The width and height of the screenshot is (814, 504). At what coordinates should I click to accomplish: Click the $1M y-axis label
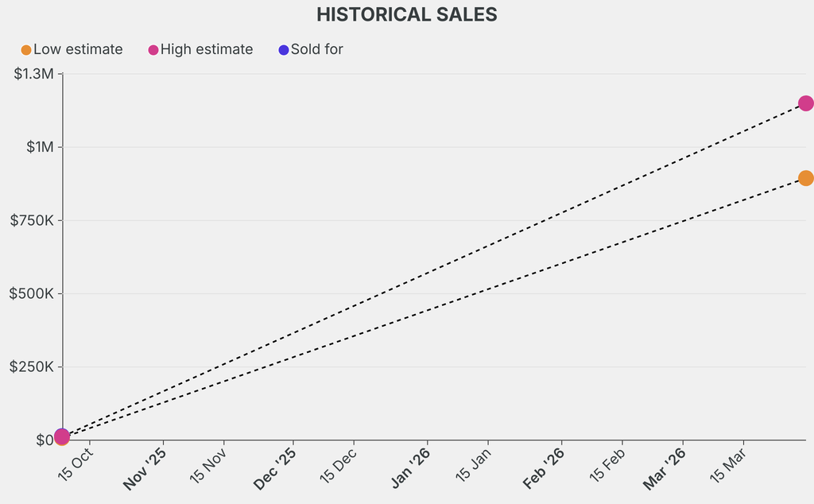(38, 147)
